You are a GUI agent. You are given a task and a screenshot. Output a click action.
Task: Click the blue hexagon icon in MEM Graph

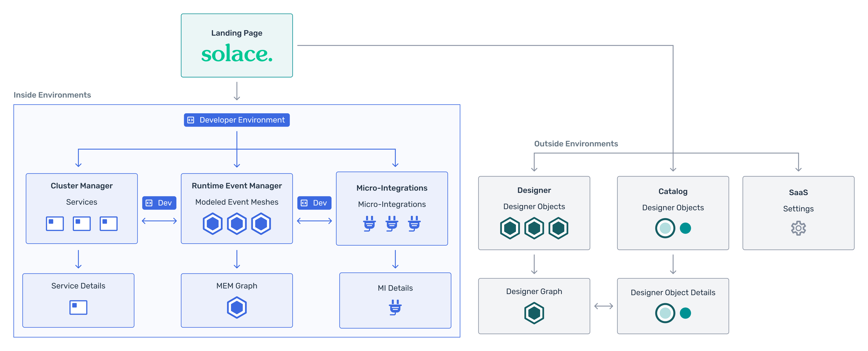237,307
